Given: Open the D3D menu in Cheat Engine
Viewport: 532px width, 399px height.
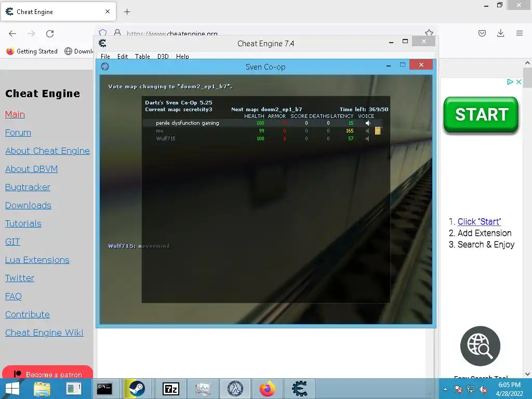Looking at the screenshot, I should click(x=163, y=56).
